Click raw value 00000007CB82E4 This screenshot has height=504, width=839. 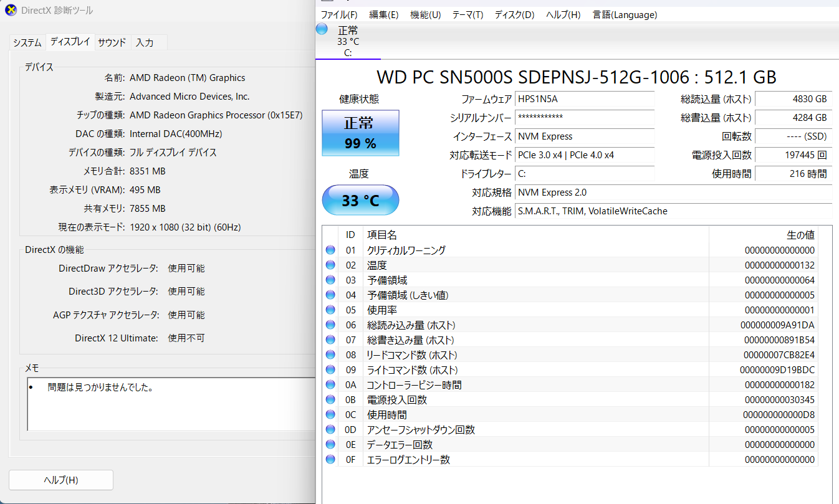(779, 355)
